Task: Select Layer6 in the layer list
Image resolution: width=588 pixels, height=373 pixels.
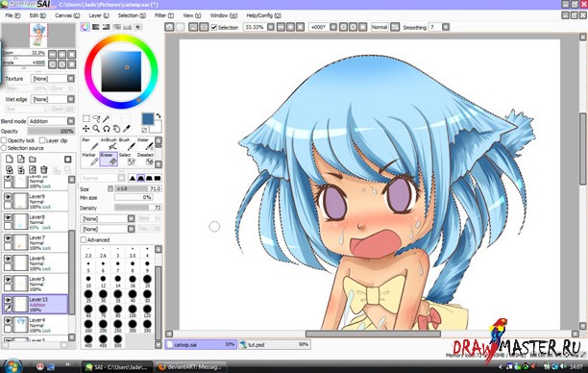Action: tap(36, 263)
